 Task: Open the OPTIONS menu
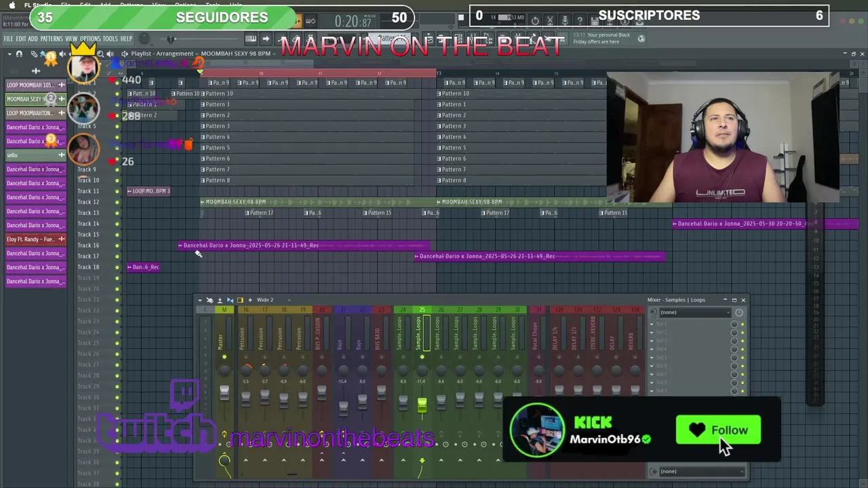point(90,39)
